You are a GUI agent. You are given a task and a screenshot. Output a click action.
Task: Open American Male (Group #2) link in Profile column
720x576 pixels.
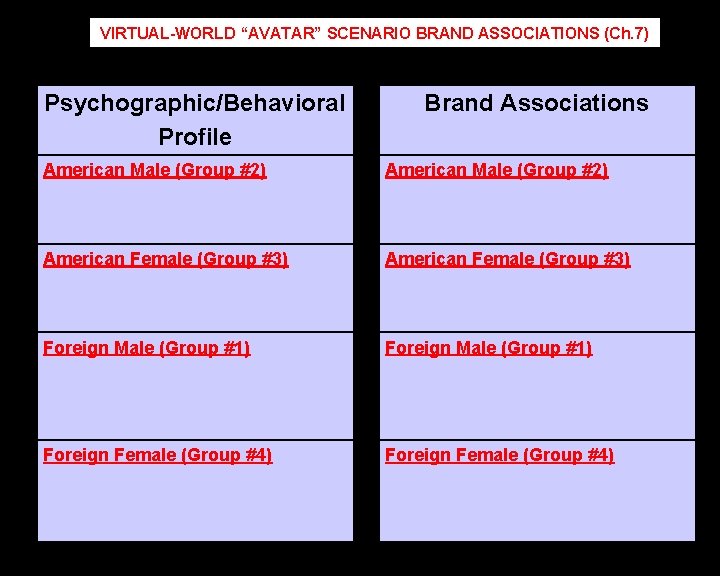tap(155, 170)
